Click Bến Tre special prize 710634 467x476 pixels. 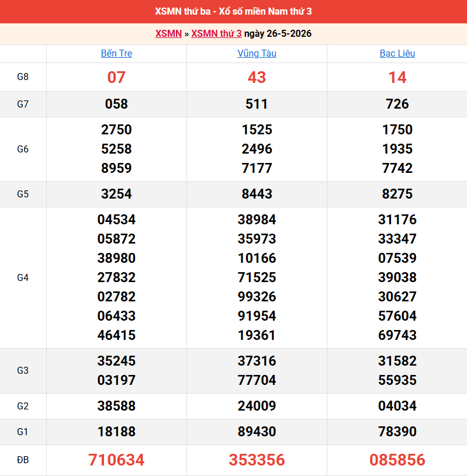(x=116, y=460)
